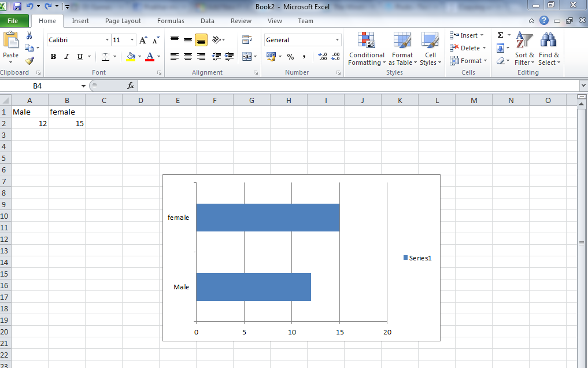Increase font size with Grow Font icon
588x368 pixels.
pos(143,40)
